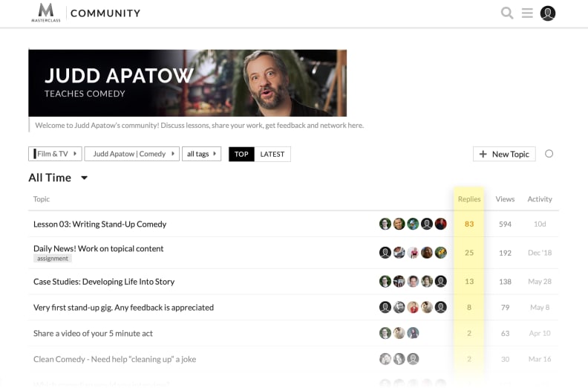Open Daily News! Work on topical content
588x388 pixels.
pyautogui.click(x=98, y=249)
